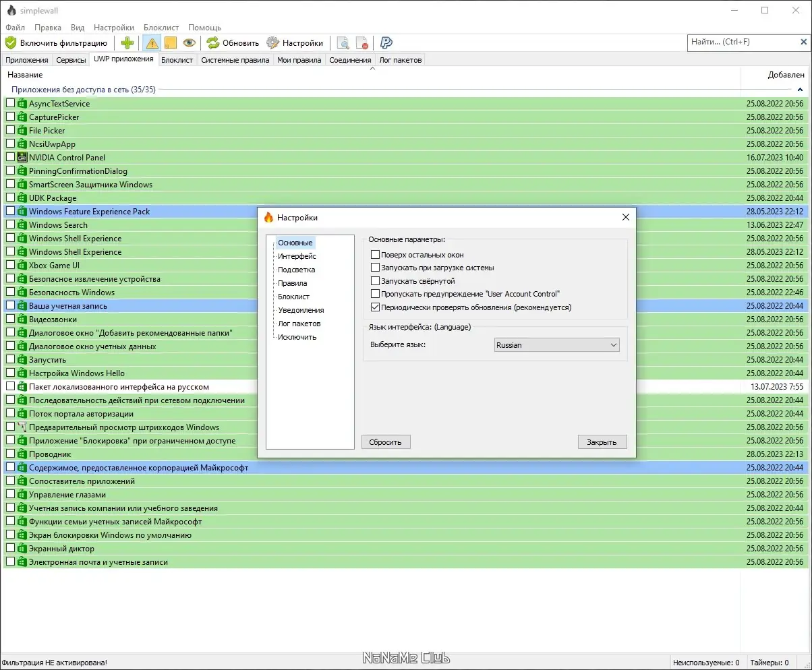
Task: Click the green store icon beside Xbox Game UI
Action: click(x=22, y=265)
